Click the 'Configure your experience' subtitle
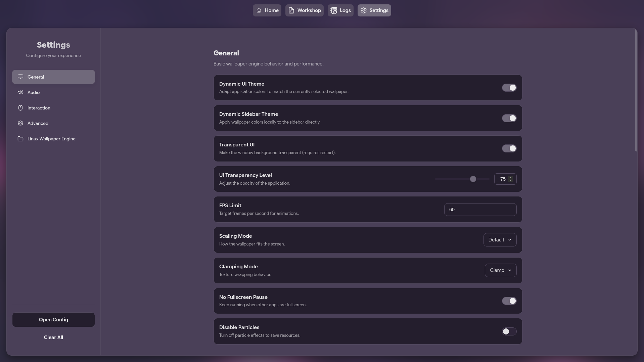Image resolution: width=644 pixels, height=362 pixels. point(53,55)
